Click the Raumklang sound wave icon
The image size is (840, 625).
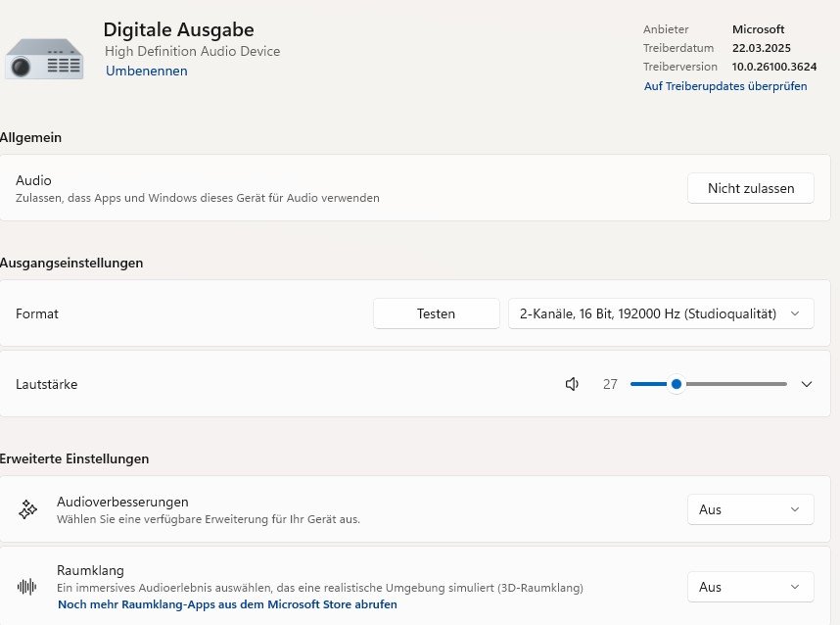pos(27,587)
